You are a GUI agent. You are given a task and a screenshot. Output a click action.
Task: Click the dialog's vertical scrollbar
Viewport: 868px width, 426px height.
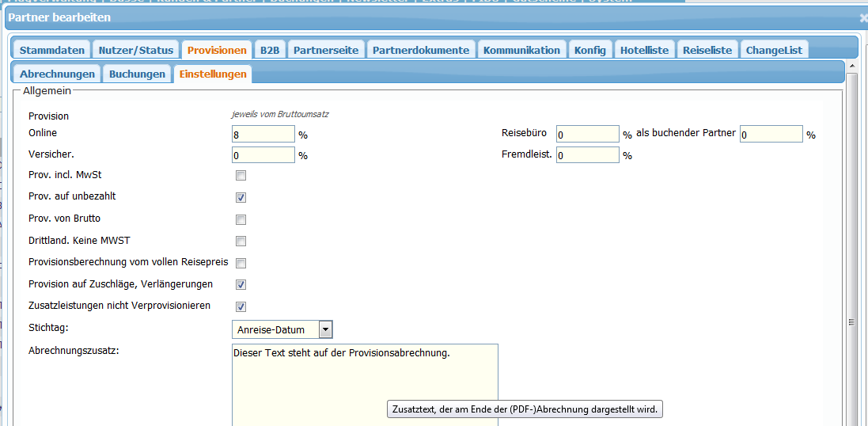(x=851, y=238)
